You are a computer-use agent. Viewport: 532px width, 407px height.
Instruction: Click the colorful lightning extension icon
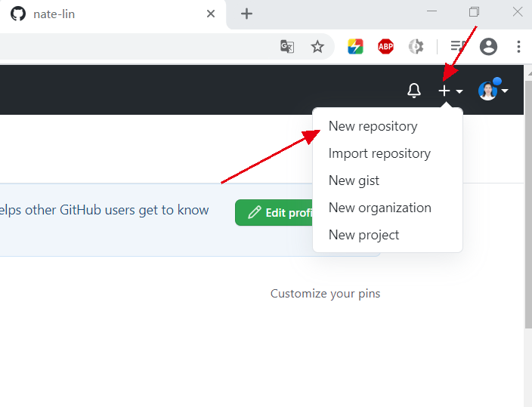click(x=355, y=47)
